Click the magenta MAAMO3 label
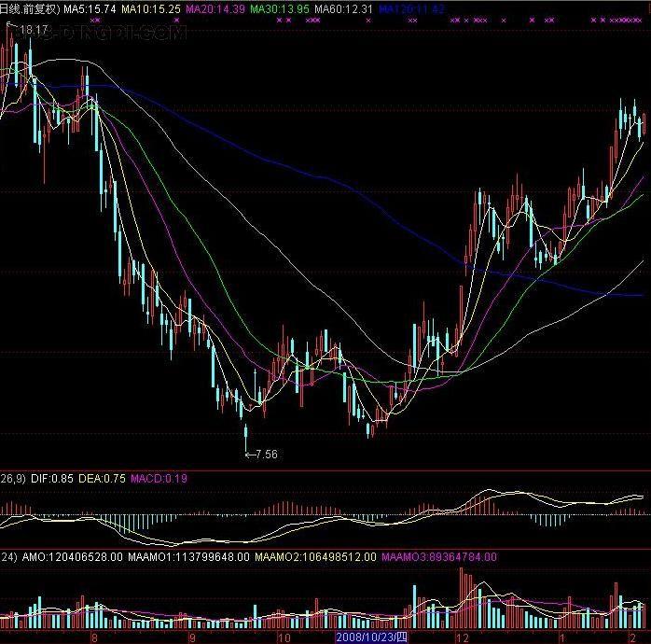This screenshot has width=651, height=644. [437, 557]
